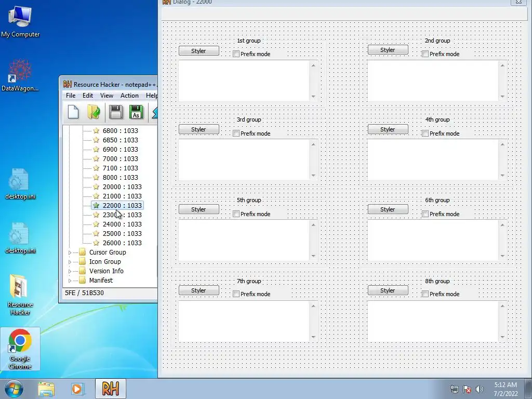Open My Computer desktop icon
Viewport: 532px width, 399px height.
pos(20,21)
